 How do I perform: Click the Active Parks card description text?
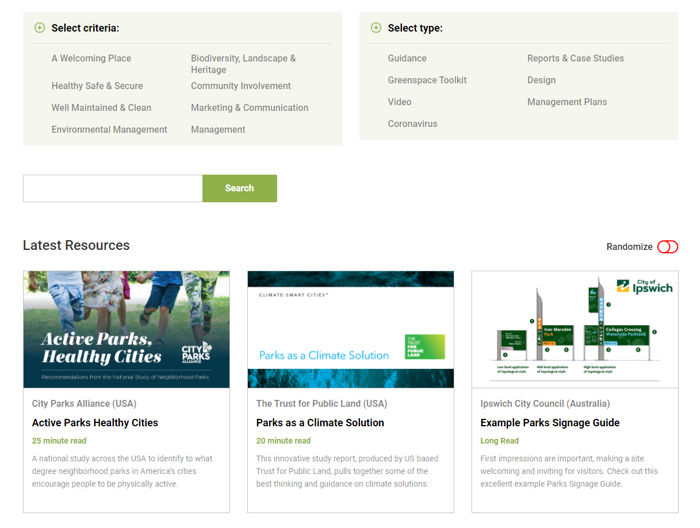(x=122, y=471)
